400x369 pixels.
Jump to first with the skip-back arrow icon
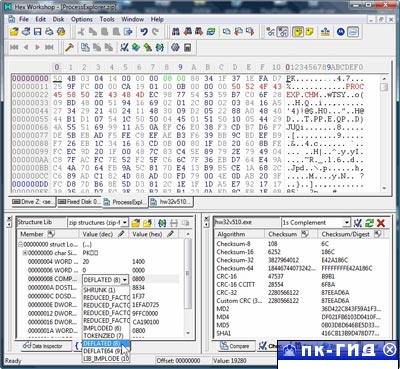(x=14, y=47)
